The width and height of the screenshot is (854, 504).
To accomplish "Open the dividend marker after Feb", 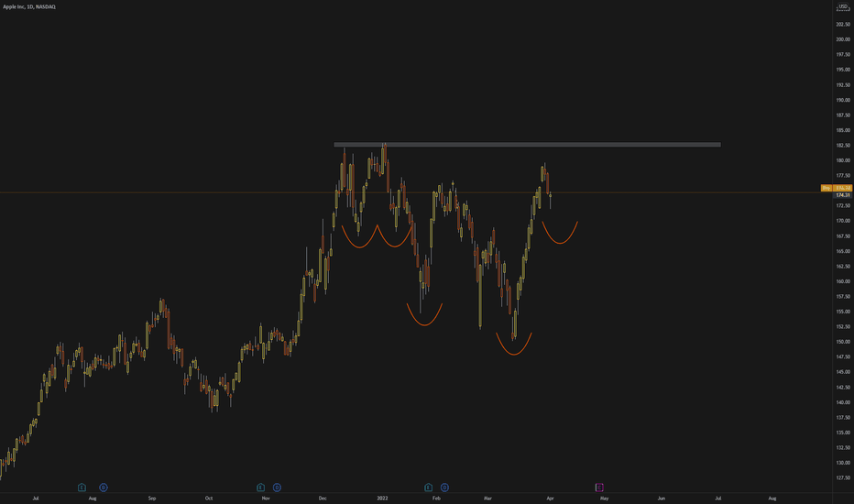I will pyautogui.click(x=444, y=488).
